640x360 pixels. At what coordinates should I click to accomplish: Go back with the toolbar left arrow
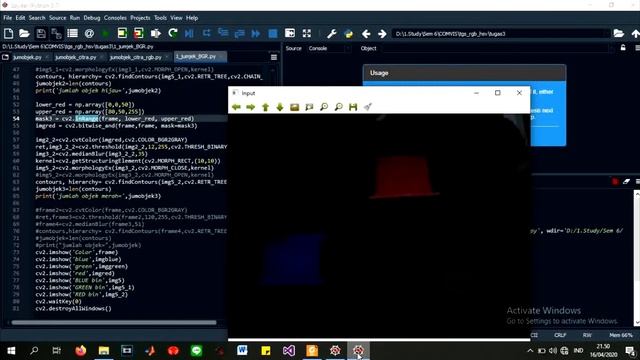[x=366, y=34]
